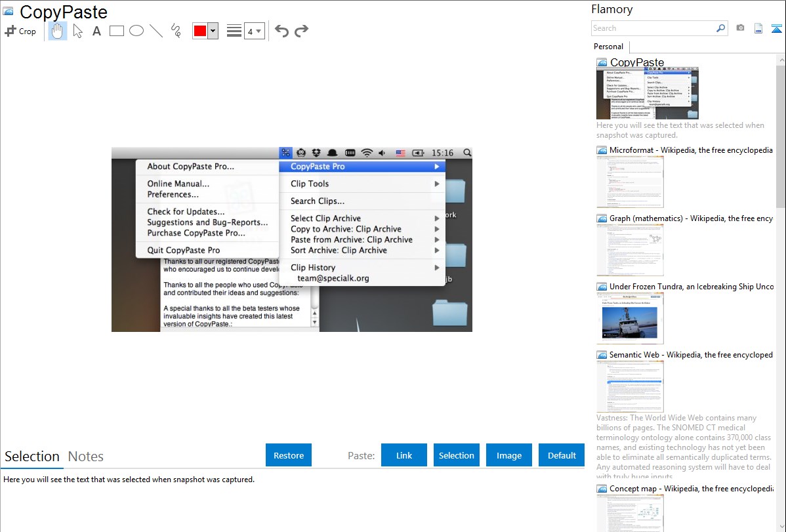Click the icon beside Microformat title
This screenshot has height=532, width=786.
(602, 150)
